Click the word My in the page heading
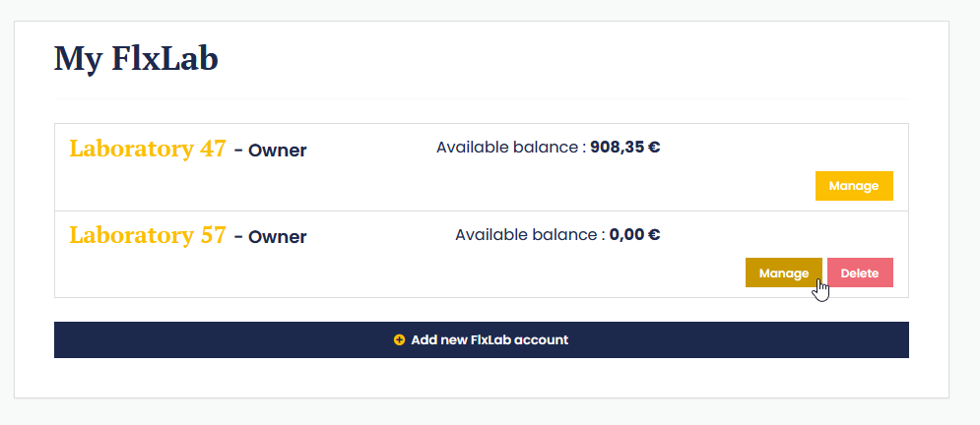980x425 pixels. (x=76, y=59)
